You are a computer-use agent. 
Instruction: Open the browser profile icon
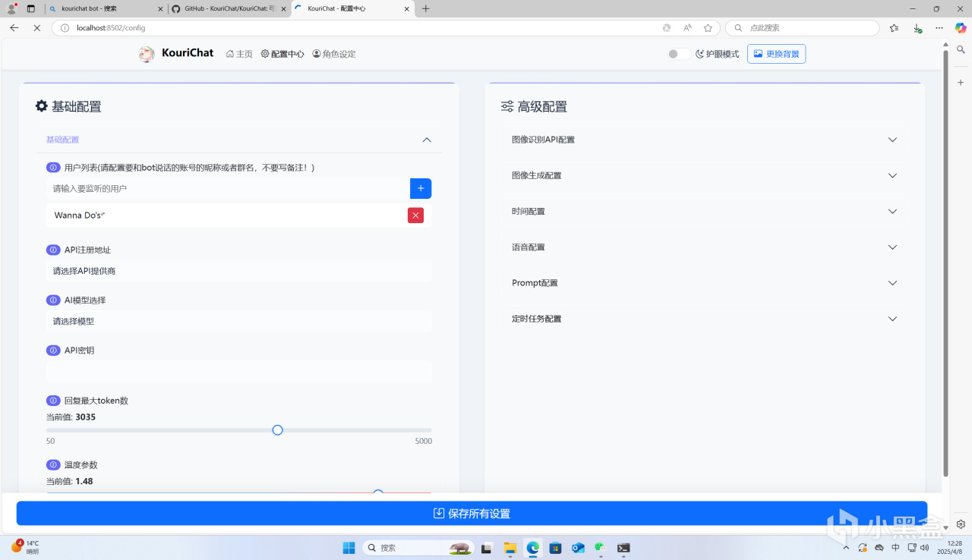point(11,9)
